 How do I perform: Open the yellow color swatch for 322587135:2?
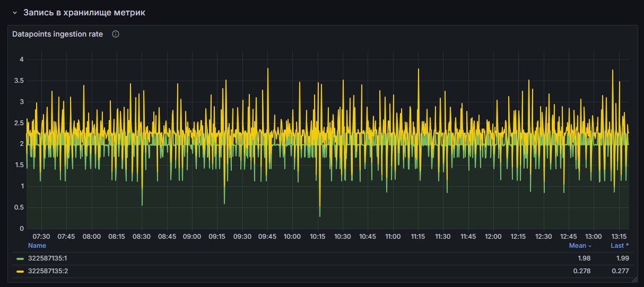point(20,272)
